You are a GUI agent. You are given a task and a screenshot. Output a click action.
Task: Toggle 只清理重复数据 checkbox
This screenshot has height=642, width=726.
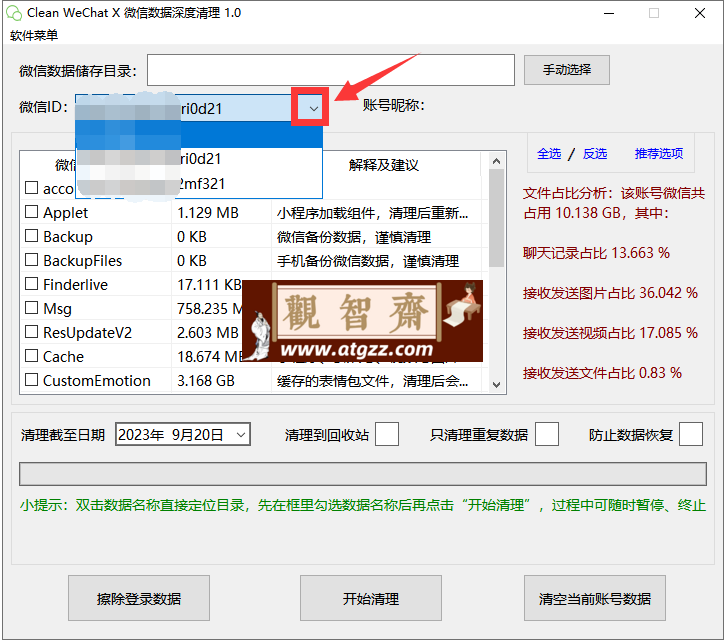[547, 434]
